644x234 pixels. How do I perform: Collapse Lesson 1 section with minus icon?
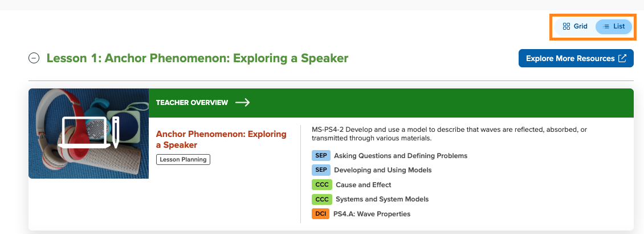tap(34, 58)
